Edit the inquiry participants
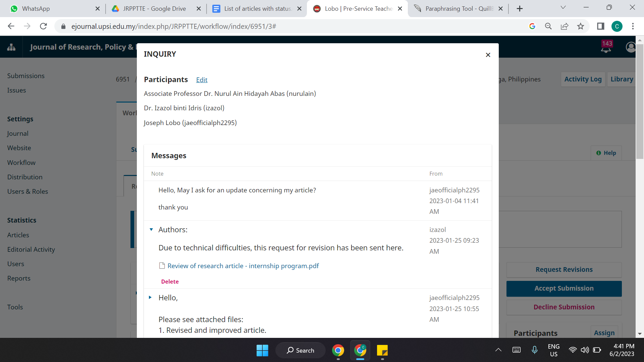Image resolution: width=644 pixels, height=362 pixels. [x=202, y=80]
